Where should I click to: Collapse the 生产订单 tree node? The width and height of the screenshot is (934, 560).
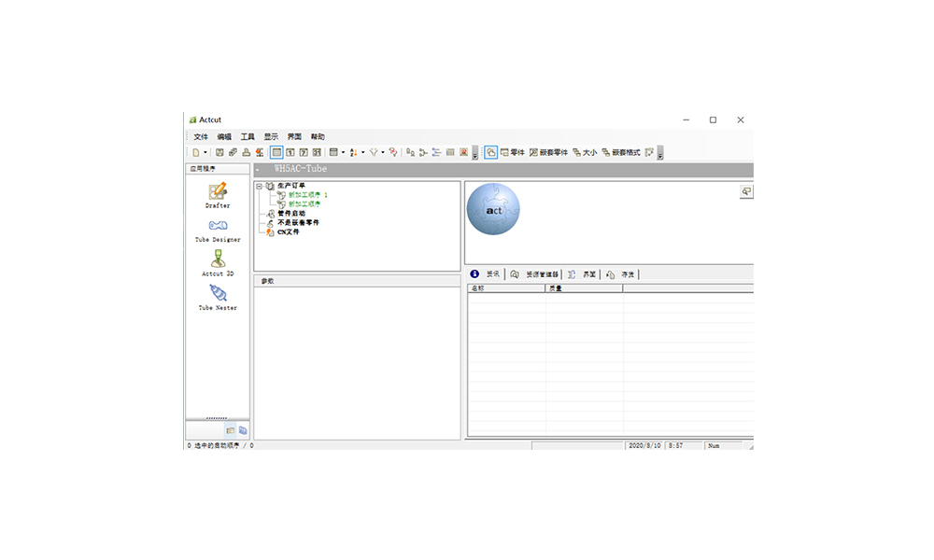(259, 187)
